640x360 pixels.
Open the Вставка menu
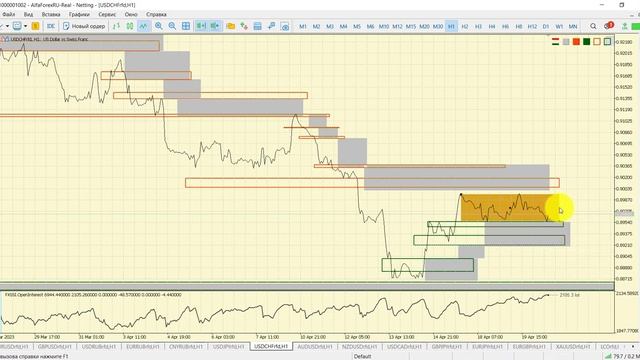(51, 14)
